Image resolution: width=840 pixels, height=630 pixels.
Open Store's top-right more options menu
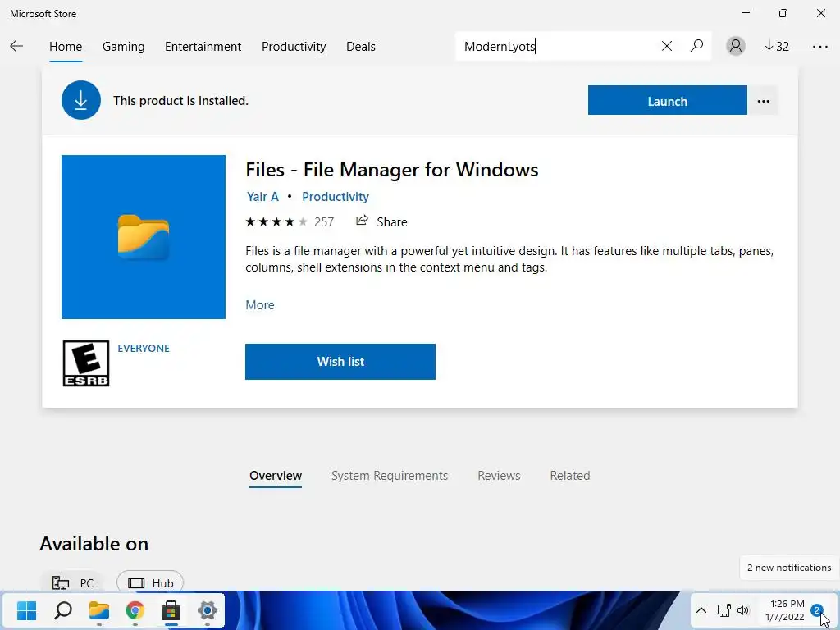(819, 47)
